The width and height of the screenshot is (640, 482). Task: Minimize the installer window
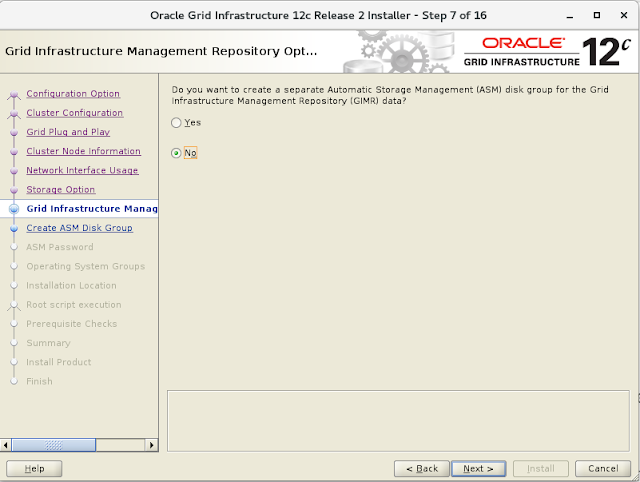[x=570, y=16]
